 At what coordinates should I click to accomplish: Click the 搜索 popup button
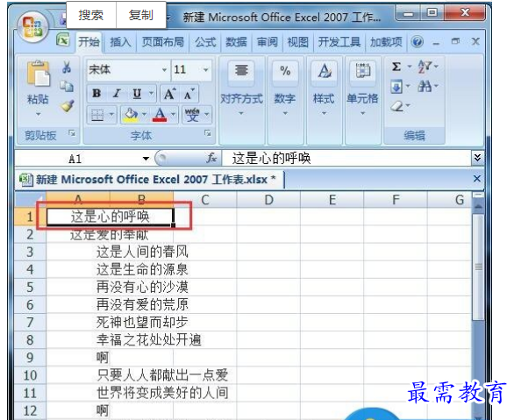(x=91, y=15)
